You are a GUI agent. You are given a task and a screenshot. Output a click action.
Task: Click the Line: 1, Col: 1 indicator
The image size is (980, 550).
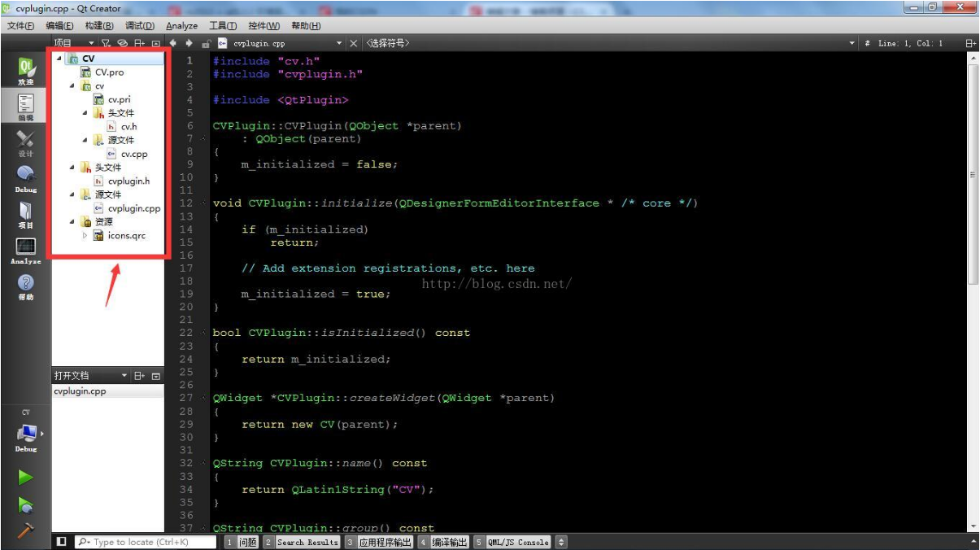tap(910, 43)
